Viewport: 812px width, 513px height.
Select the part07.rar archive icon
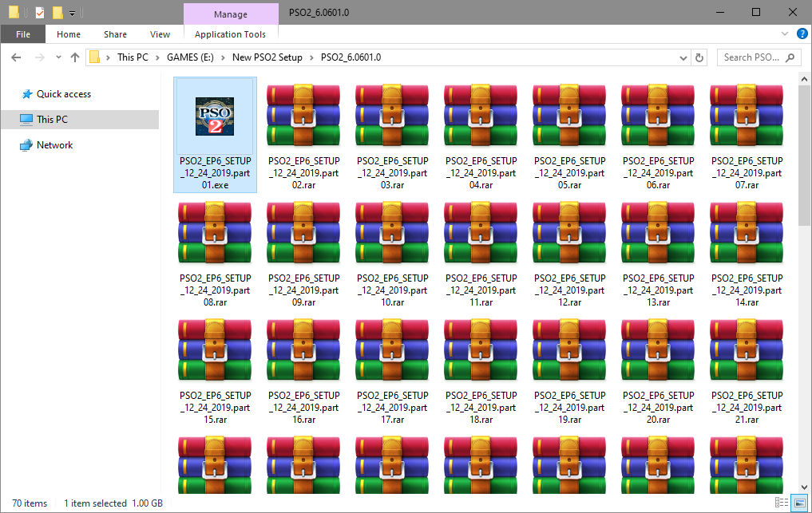click(x=747, y=116)
